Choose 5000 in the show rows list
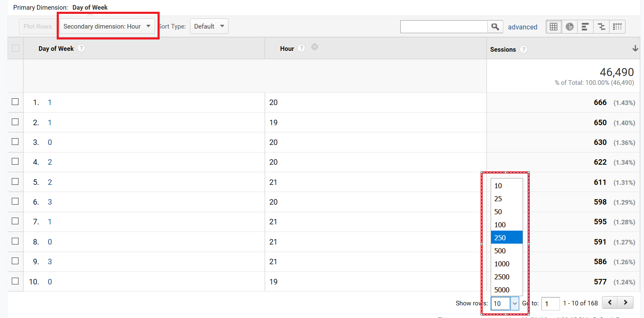 point(506,290)
